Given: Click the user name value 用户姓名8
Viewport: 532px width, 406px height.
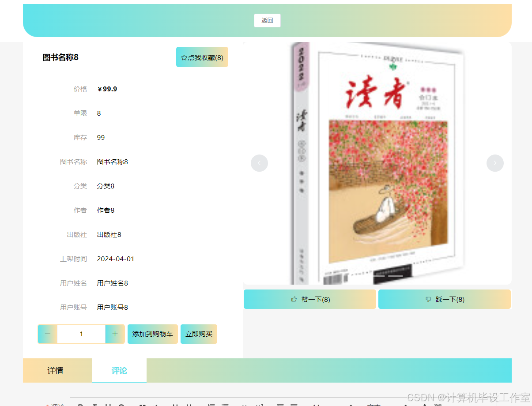Looking at the screenshot, I should click(x=113, y=283).
